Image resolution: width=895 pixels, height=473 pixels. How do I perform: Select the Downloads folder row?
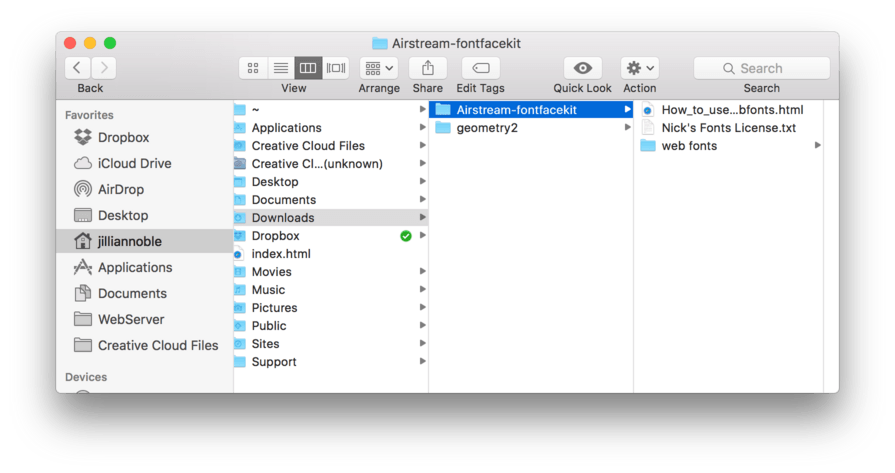click(x=330, y=217)
